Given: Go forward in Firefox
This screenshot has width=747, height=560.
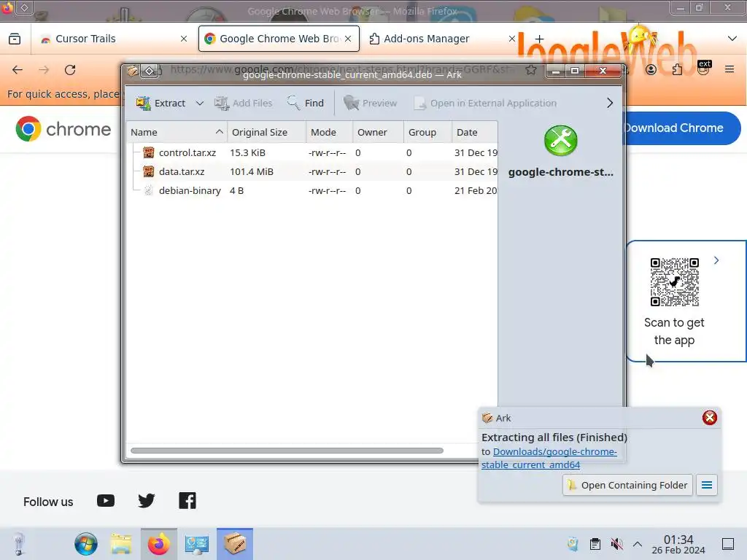Looking at the screenshot, I should click(x=44, y=70).
